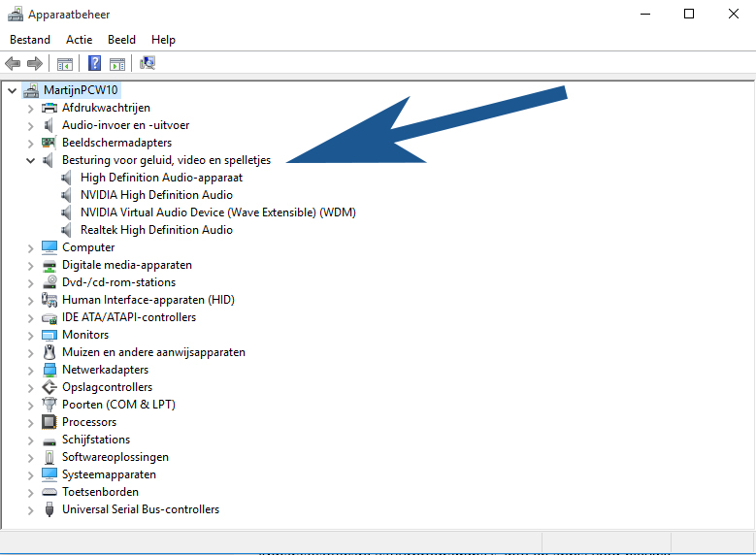
Task: Click speaker icon of NVIDIA Virtual Audio Device
Action: [67, 212]
